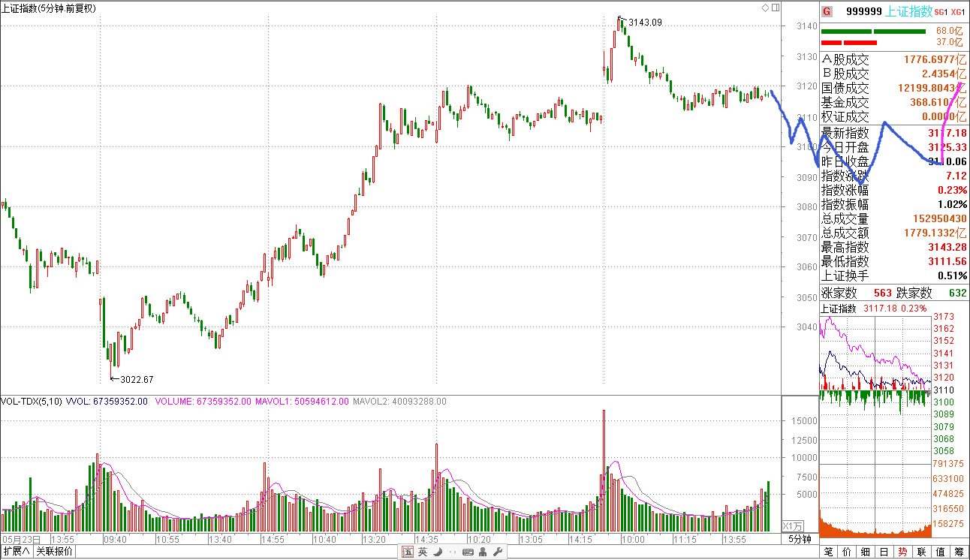Toggle the SG1 indicator label
This screenshot has width=970, height=560.
coord(941,11)
